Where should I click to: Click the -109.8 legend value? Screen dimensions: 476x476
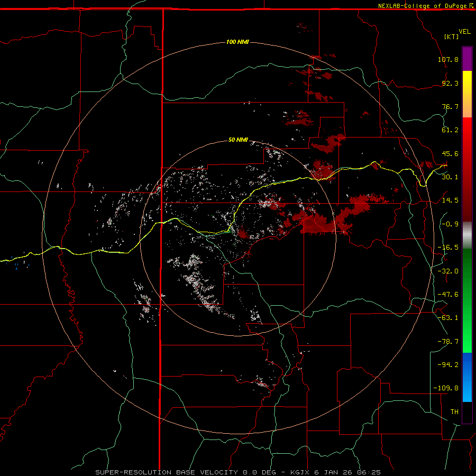(x=446, y=388)
